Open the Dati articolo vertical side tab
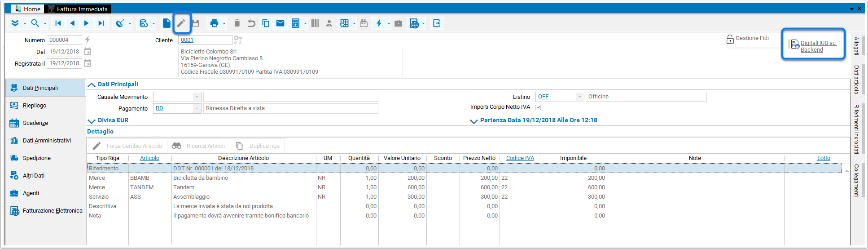The height and width of the screenshot is (249, 868). pyautogui.click(x=856, y=80)
